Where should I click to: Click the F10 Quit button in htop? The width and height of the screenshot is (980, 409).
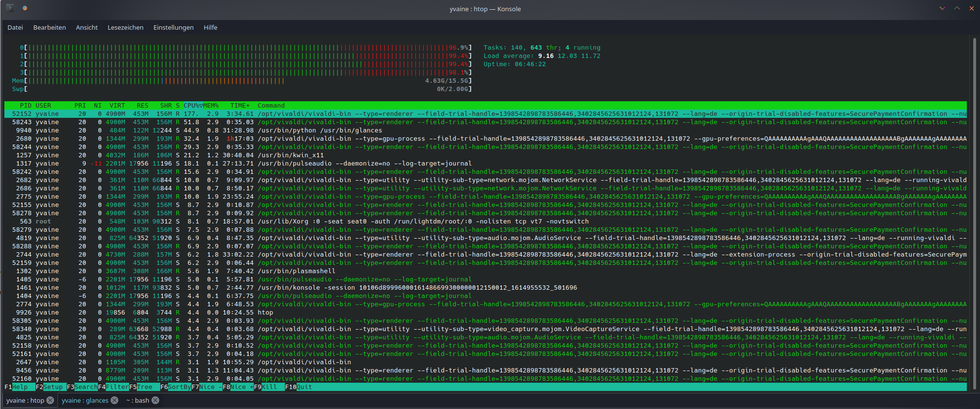click(x=299, y=387)
